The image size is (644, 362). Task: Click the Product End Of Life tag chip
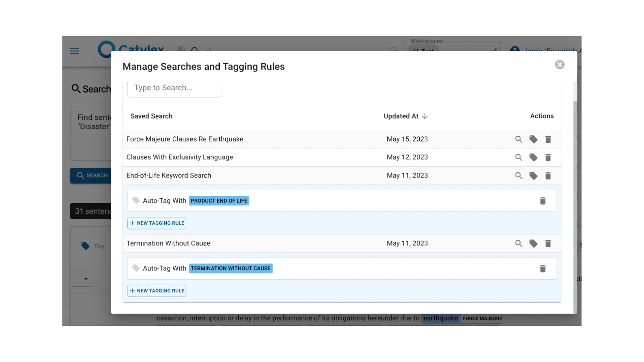219,201
